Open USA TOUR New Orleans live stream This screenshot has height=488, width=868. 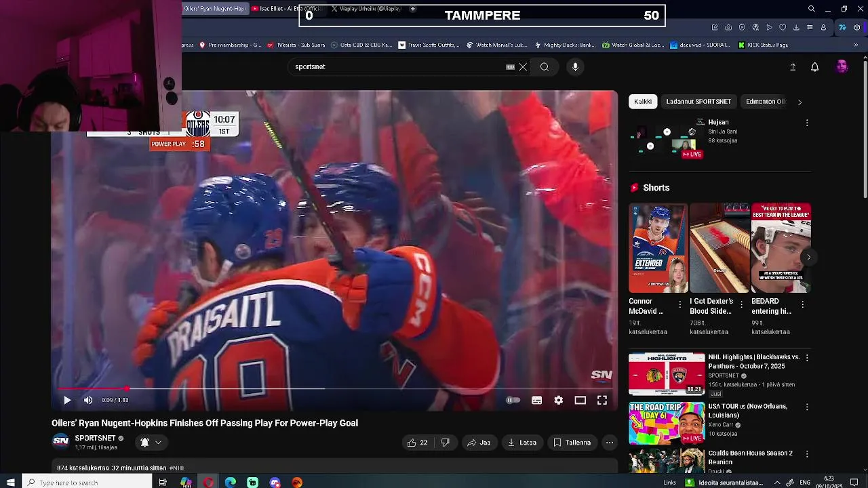coord(667,423)
